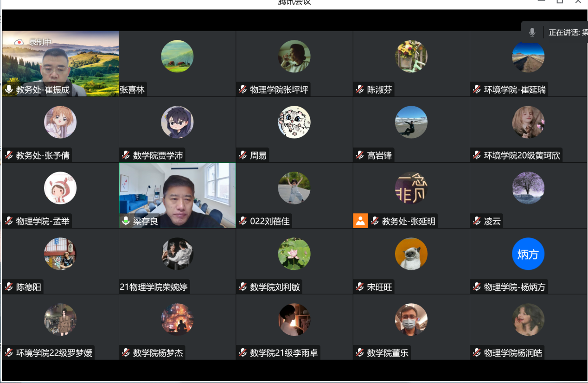Click the 一念非凡 text avatar
Viewport: 588px width, 383px height.
411,188
